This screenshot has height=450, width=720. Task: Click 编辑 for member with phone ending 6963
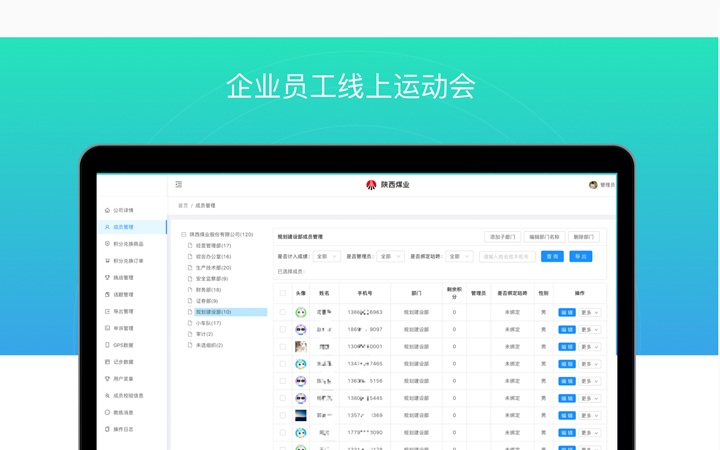[567, 312]
